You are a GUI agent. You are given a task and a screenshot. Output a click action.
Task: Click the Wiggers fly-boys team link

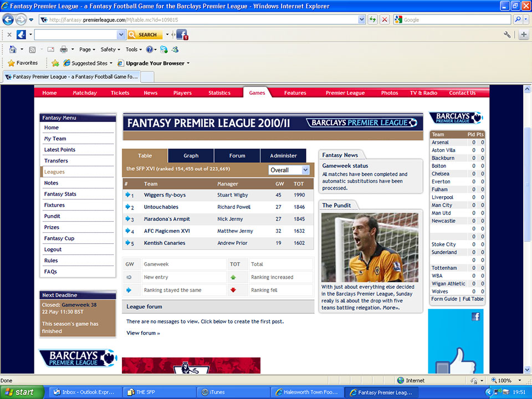tap(165, 195)
